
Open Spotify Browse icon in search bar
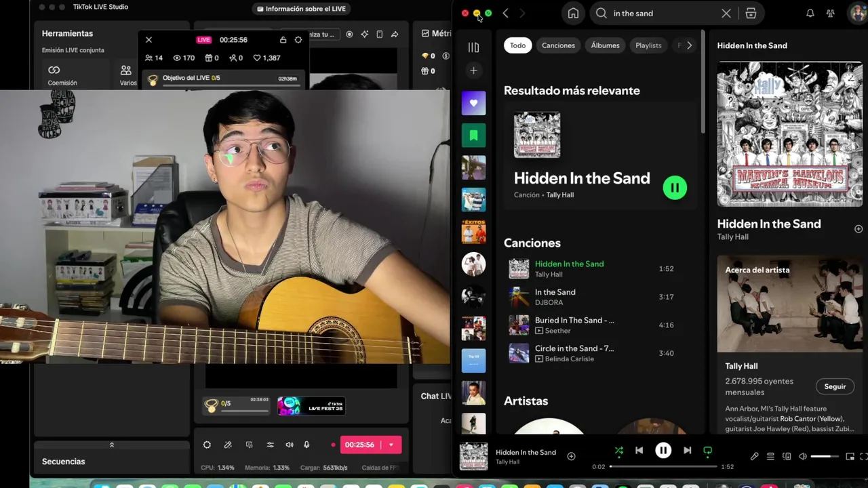coord(751,14)
